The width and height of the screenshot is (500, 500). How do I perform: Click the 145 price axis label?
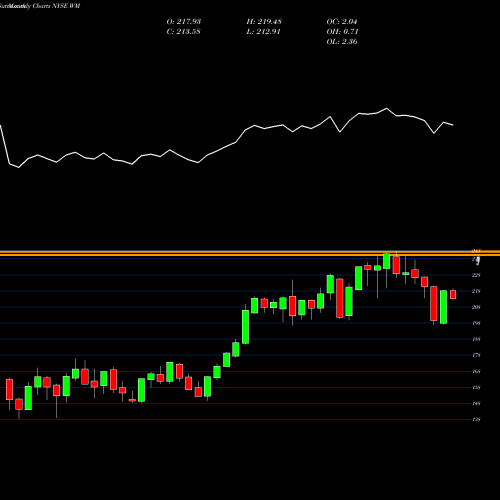476,403
